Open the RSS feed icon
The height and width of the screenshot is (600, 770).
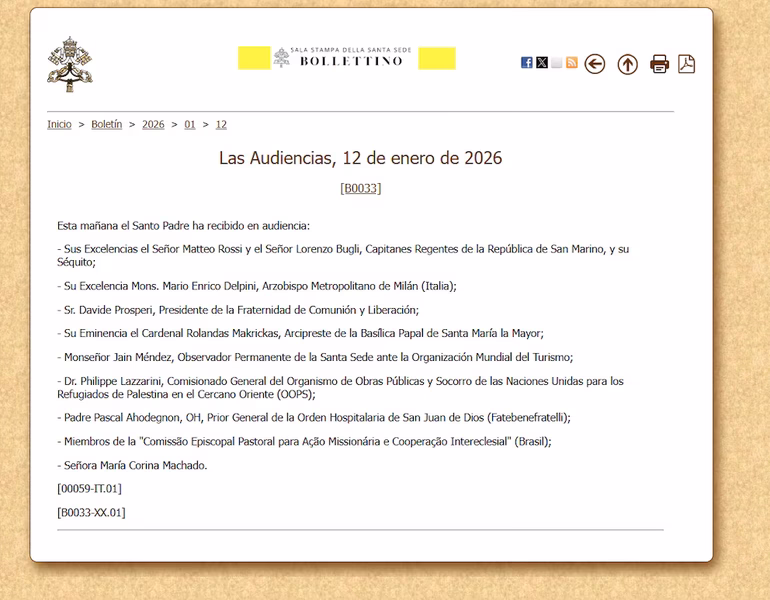pyautogui.click(x=572, y=63)
